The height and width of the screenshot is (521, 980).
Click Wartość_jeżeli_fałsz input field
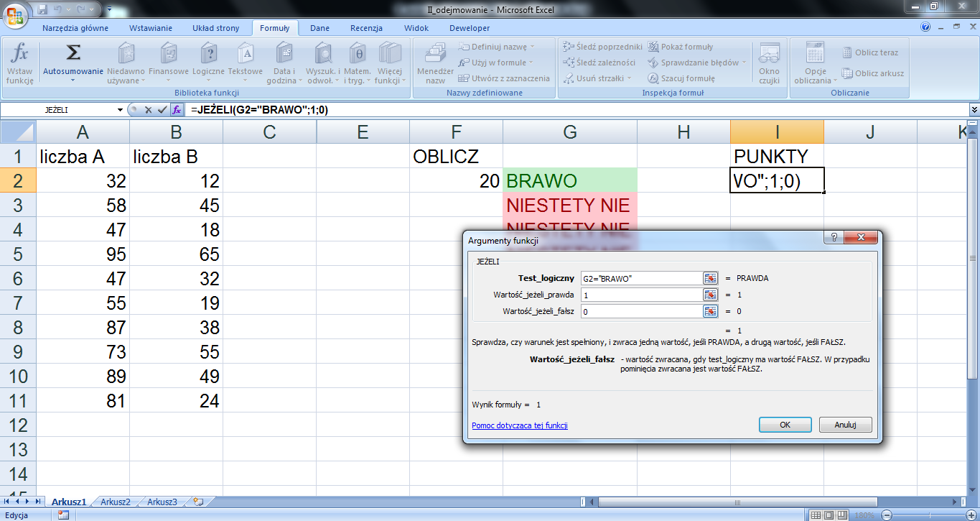pyautogui.click(x=640, y=311)
